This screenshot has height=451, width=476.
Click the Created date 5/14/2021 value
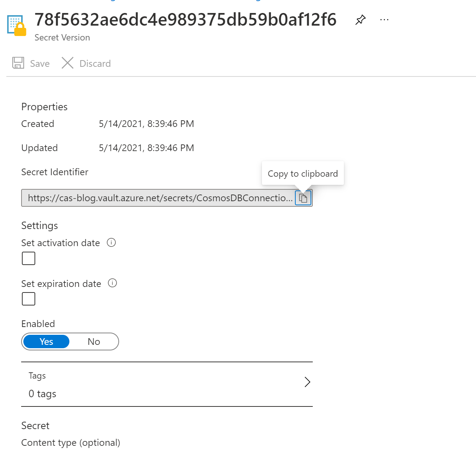147,124
